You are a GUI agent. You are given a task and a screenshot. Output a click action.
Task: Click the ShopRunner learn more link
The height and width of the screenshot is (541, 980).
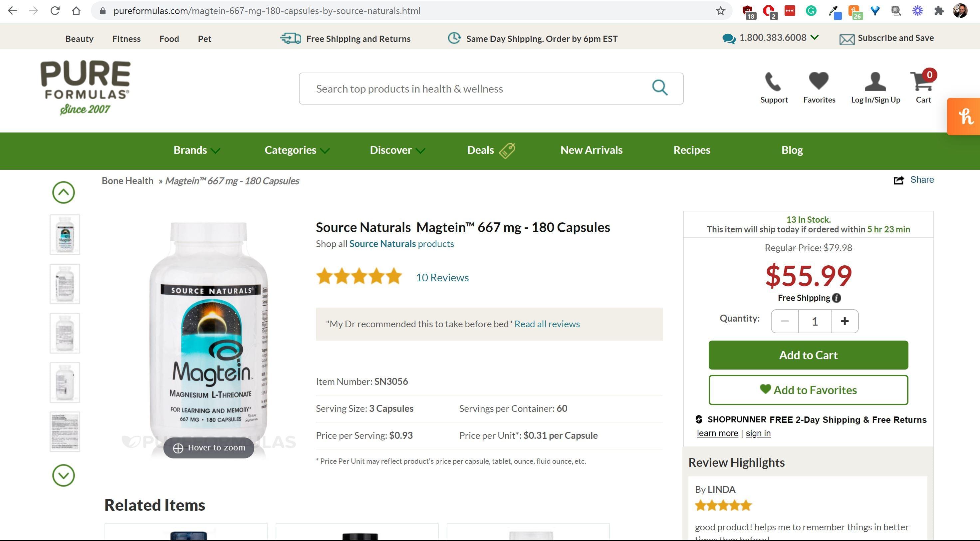click(717, 433)
